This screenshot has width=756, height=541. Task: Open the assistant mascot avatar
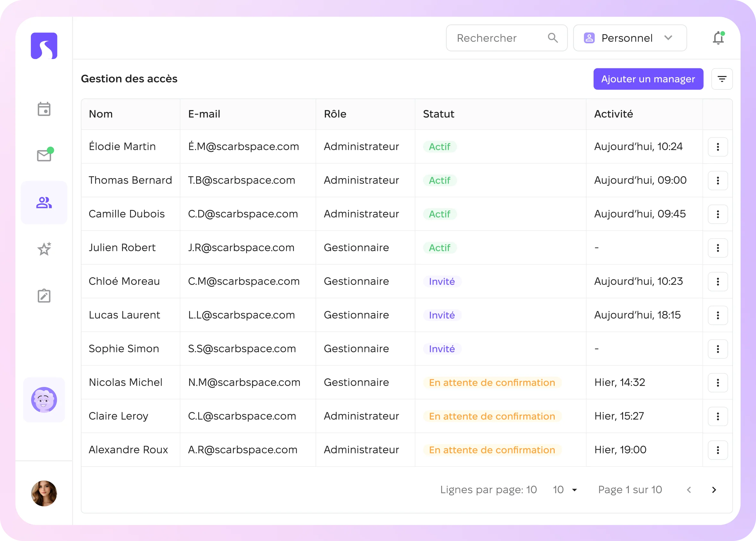44,400
